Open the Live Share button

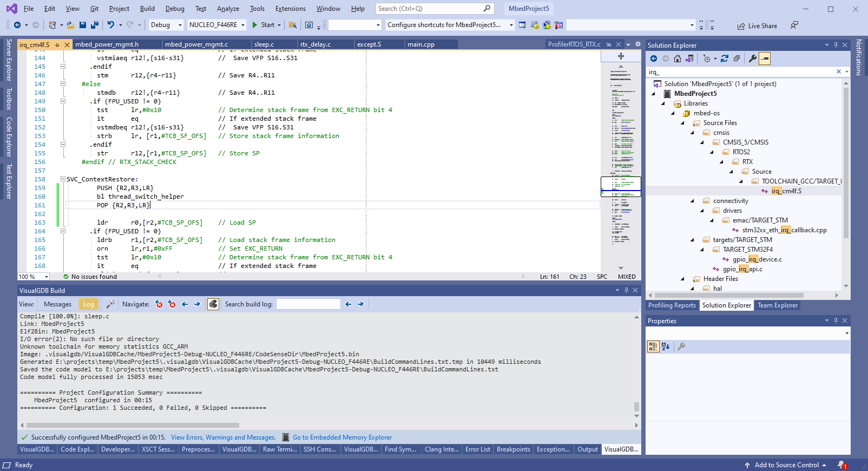[x=757, y=26]
